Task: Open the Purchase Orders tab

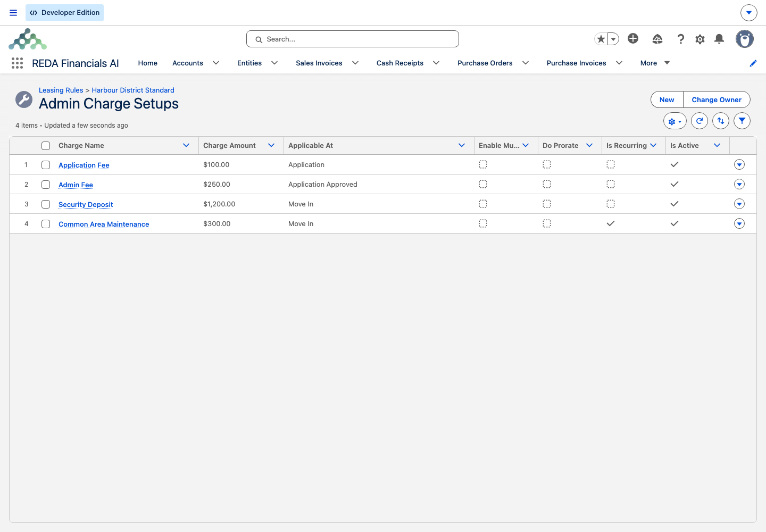Action: click(485, 63)
